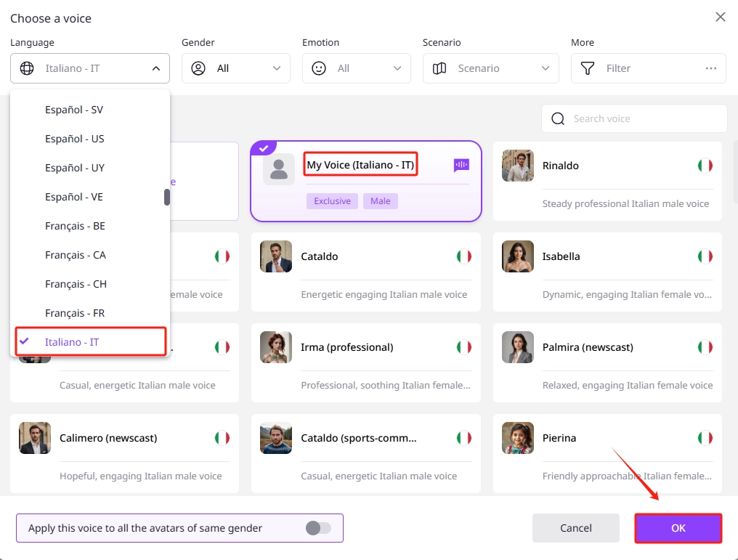Click the Cancel button

575,528
